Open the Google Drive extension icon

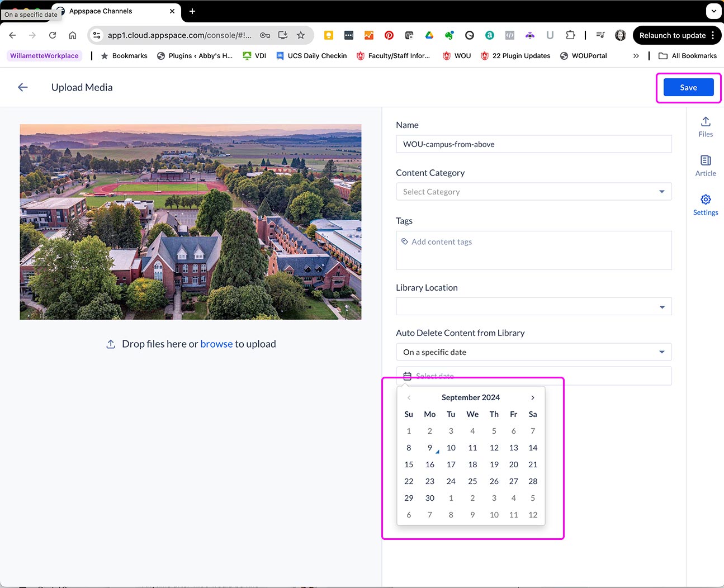point(429,35)
